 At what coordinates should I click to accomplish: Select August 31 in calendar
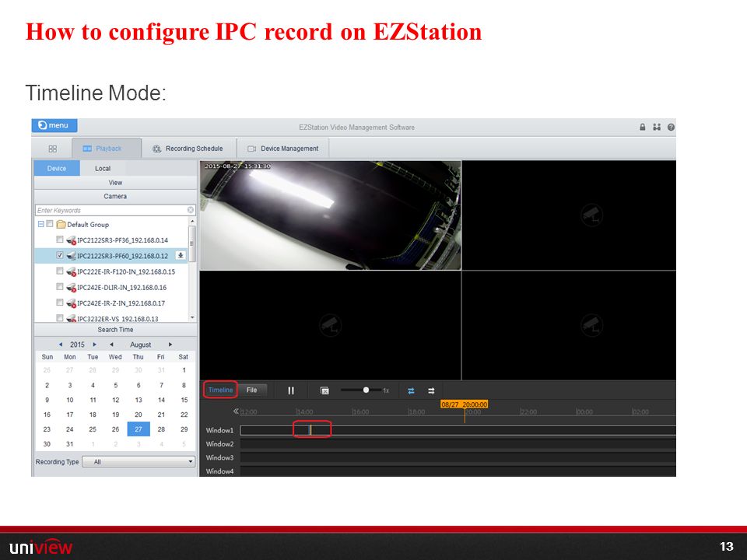[x=69, y=444]
